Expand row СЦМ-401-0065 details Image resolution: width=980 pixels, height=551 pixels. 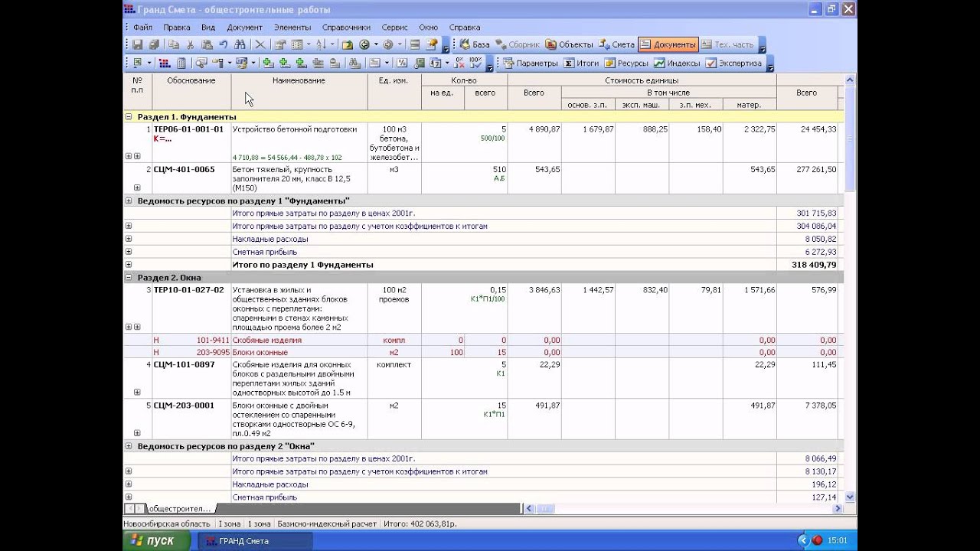coord(137,187)
